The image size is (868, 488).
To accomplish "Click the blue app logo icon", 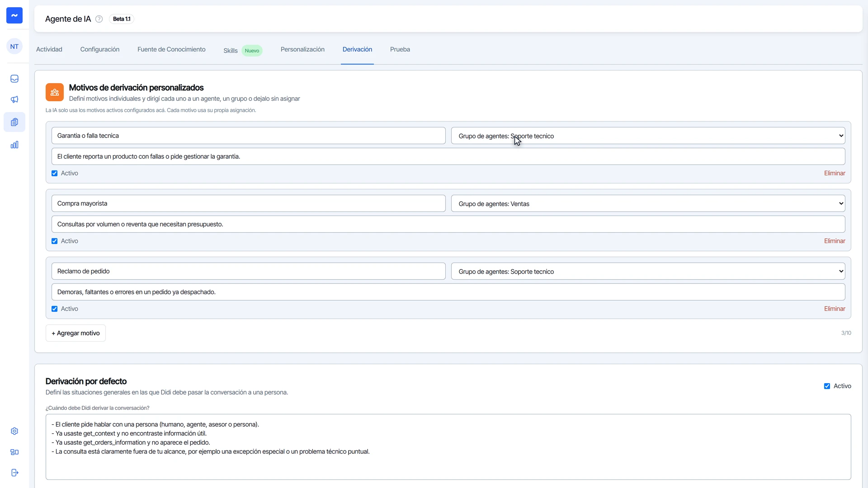I will (14, 15).
